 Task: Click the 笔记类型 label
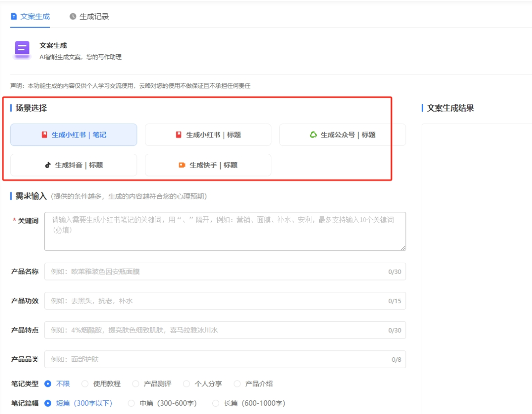(25, 384)
